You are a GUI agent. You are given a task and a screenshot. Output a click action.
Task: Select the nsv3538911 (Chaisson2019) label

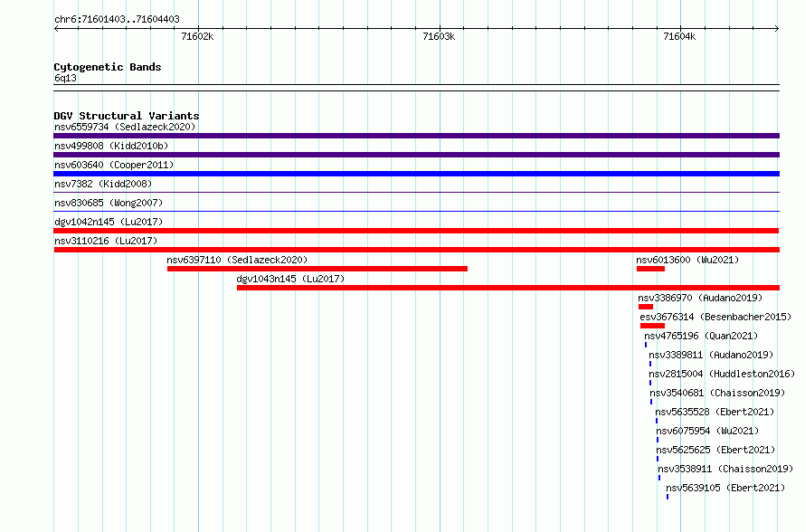(726, 469)
